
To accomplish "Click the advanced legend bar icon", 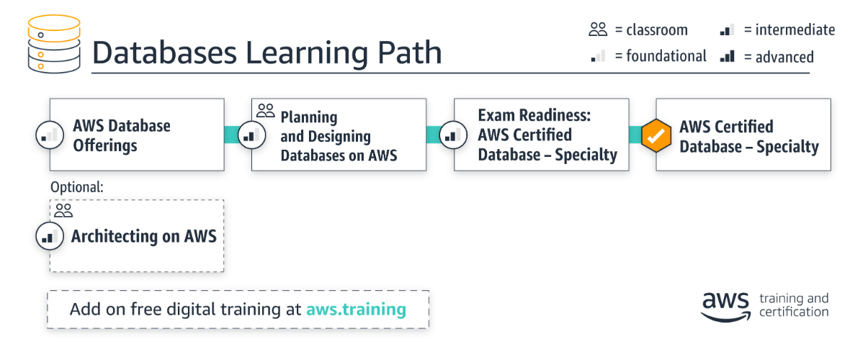I will [x=727, y=56].
